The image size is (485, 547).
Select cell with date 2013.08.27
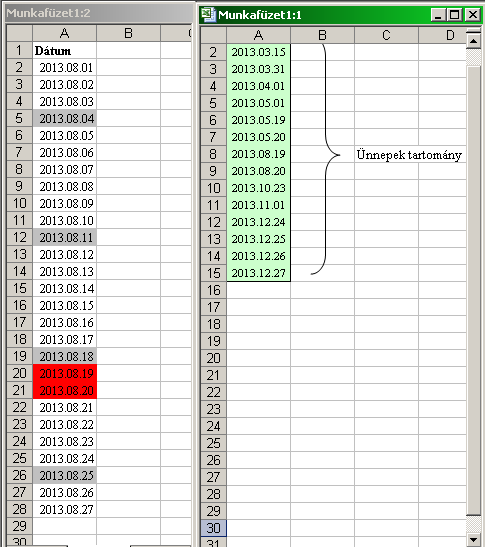point(65,510)
